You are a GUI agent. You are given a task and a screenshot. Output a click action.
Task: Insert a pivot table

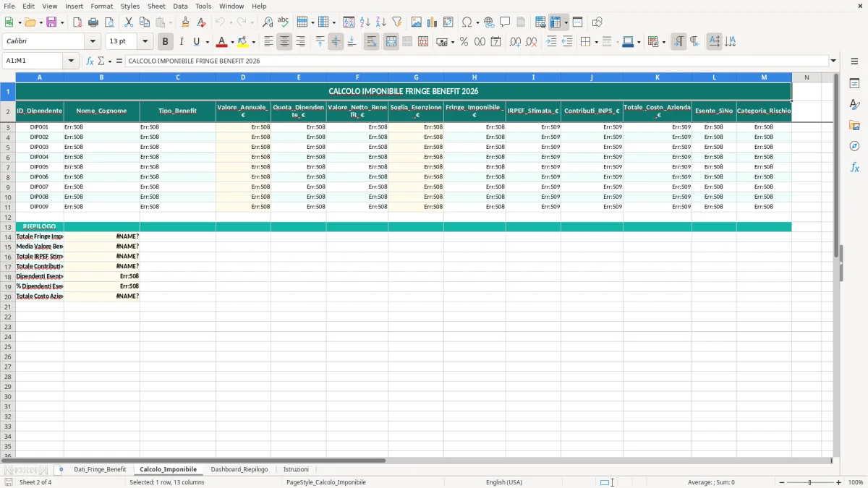[x=448, y=22]
